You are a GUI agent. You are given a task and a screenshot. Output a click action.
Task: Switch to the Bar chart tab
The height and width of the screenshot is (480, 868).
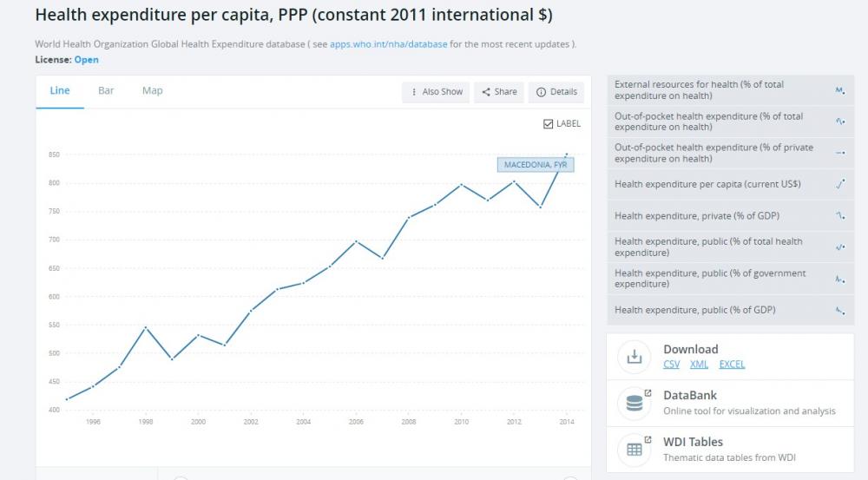coord(106,90)
